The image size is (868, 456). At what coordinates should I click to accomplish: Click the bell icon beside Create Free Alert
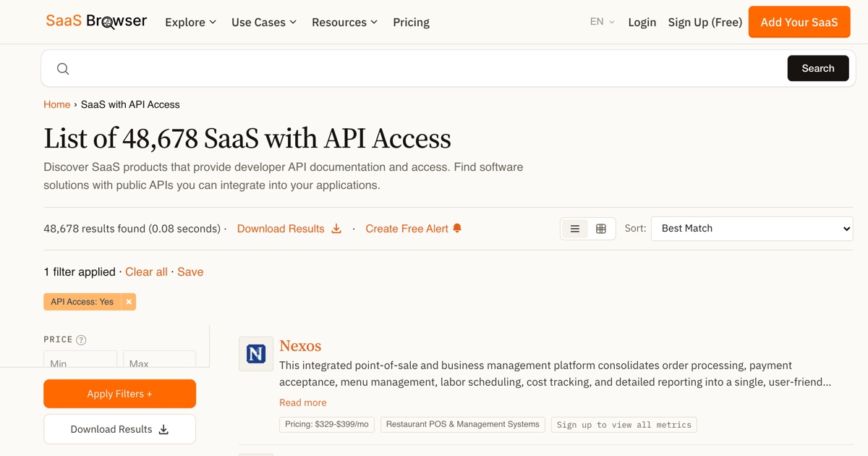click(x=457, y=229)
